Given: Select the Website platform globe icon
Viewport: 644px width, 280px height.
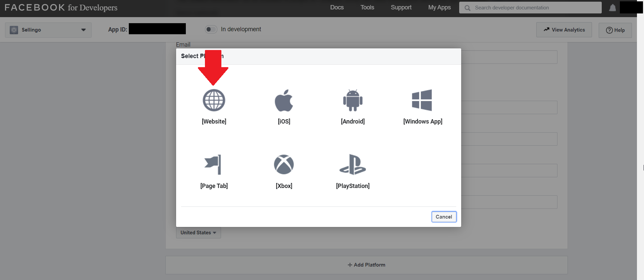Looking at the screenshot, I should 214,100.
